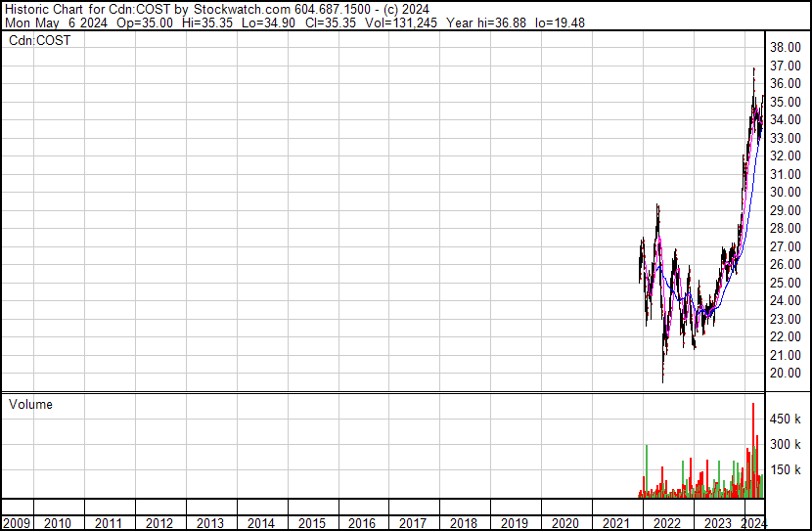
Task: Select the 2024 year label on axis
Action: click(x=754, y=523)
